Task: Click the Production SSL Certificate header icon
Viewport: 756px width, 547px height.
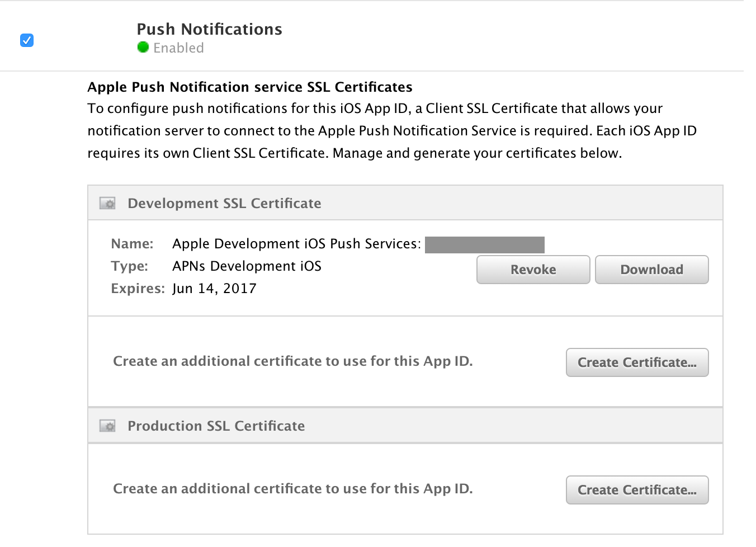Action: click(107, 426)
